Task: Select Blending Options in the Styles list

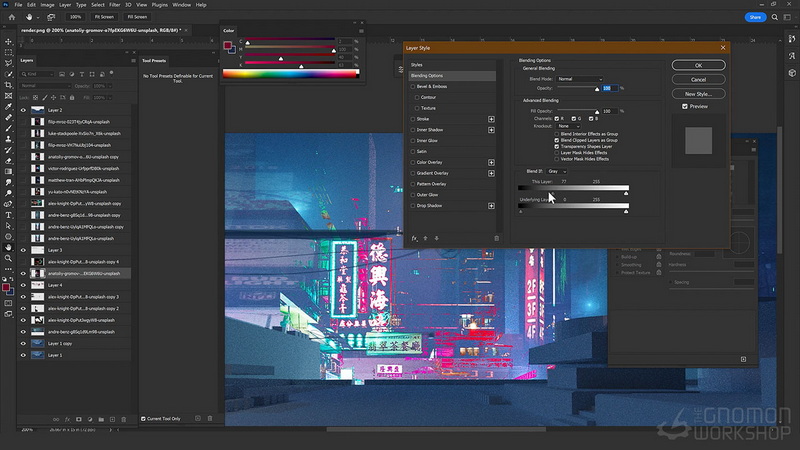Action: [x=452, y=76]
